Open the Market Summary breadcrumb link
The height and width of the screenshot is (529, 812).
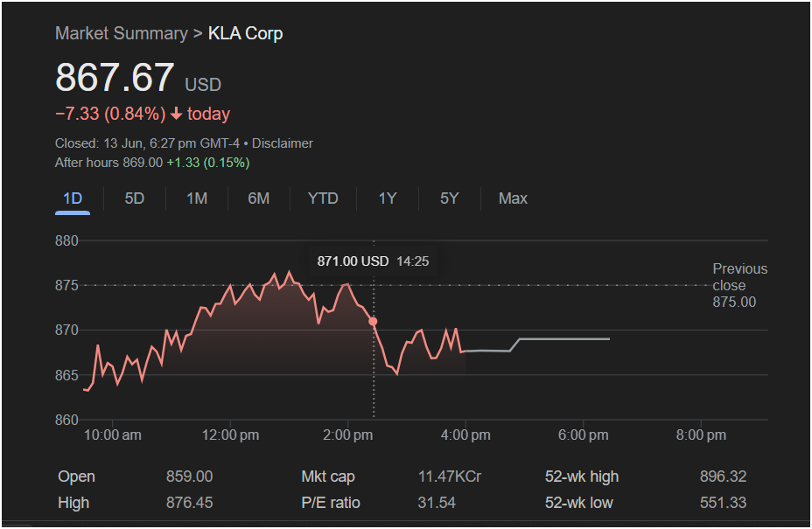(122, 33)
